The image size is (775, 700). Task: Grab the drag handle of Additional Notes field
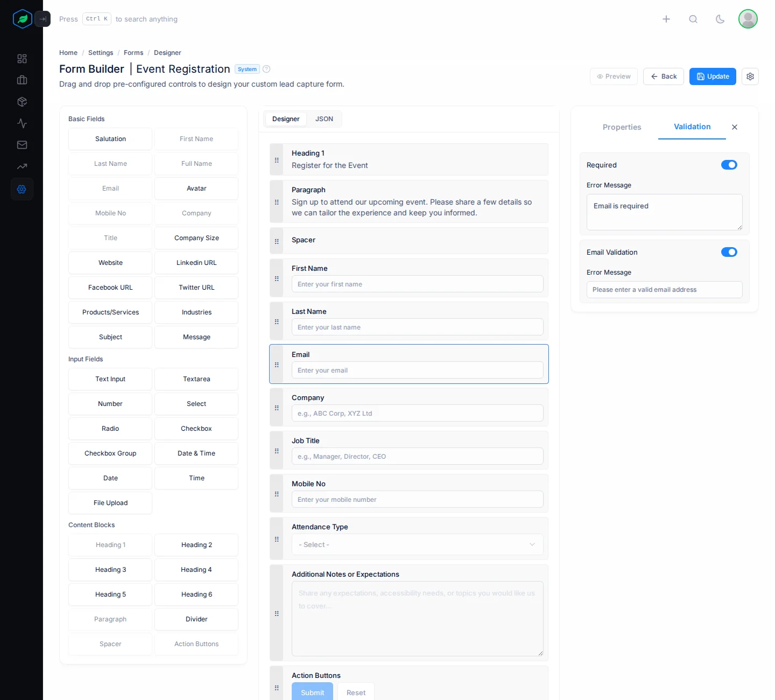277,613
